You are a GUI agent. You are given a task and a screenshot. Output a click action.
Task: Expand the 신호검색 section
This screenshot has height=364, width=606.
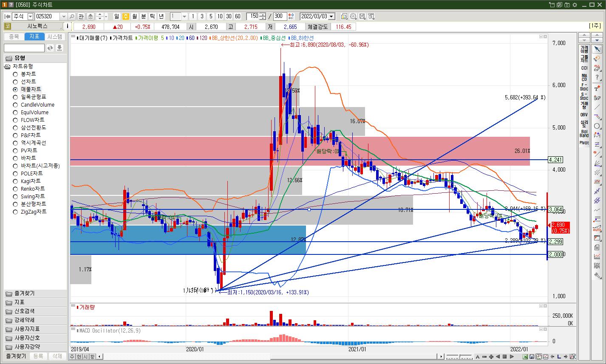point(36,311)
